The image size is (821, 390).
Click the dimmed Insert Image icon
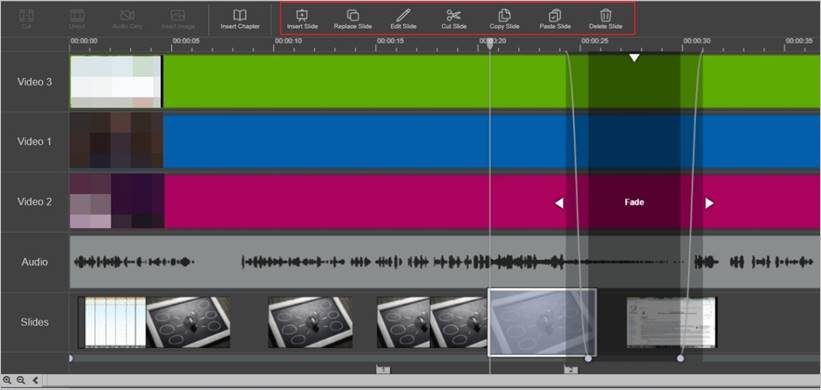click(x=177, y=15)
